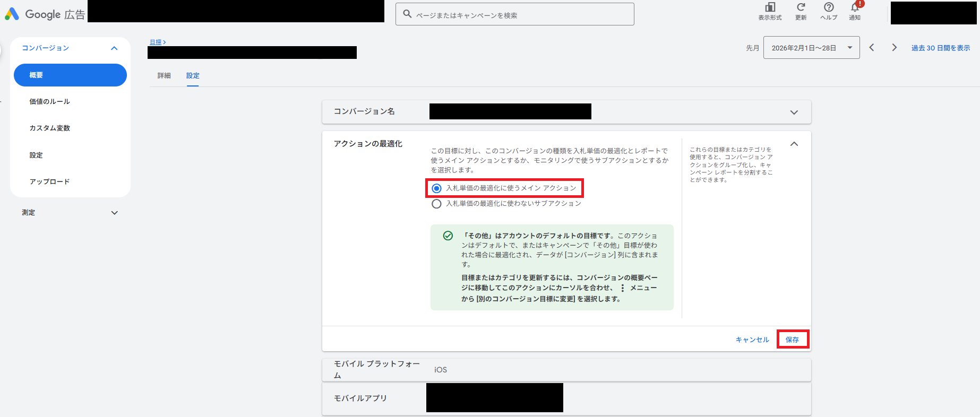Open the ヘルプ help icon
The image size is (980, 417).
tap(828, 7)
